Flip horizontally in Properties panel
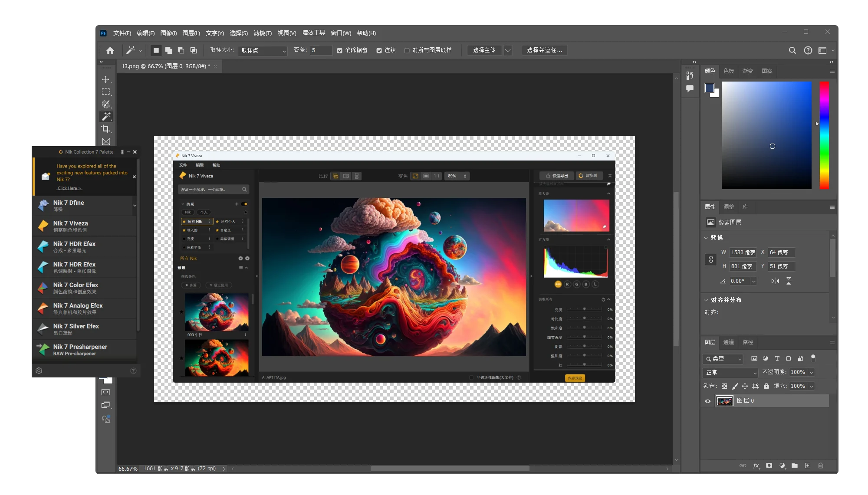Viewport: 868px width, 495px height. click(x=775, y=281)
